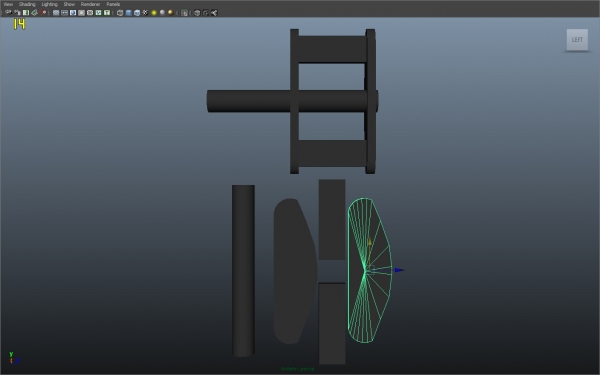The height and width of the screenshot is (375, 600).
Task: Toggle the Film Gate icon
Action: 64,13
